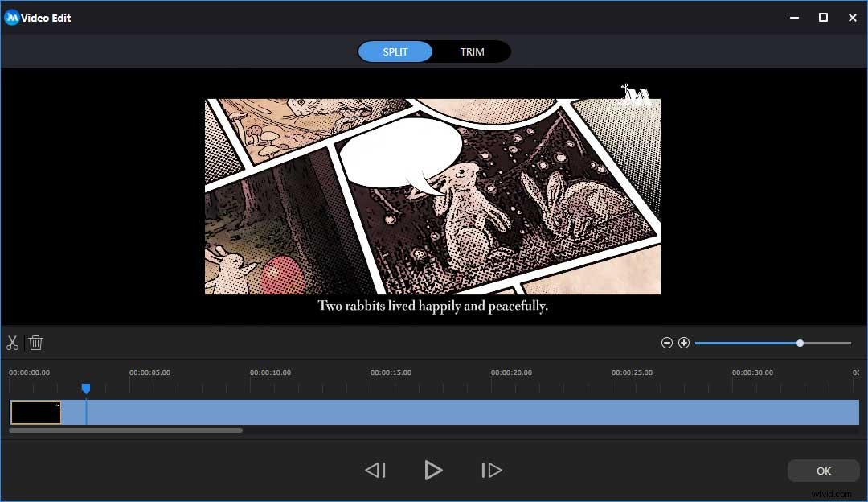The image size is (868, 502).
Task: Move the blue playhead marker
Action: click(86, 389)
